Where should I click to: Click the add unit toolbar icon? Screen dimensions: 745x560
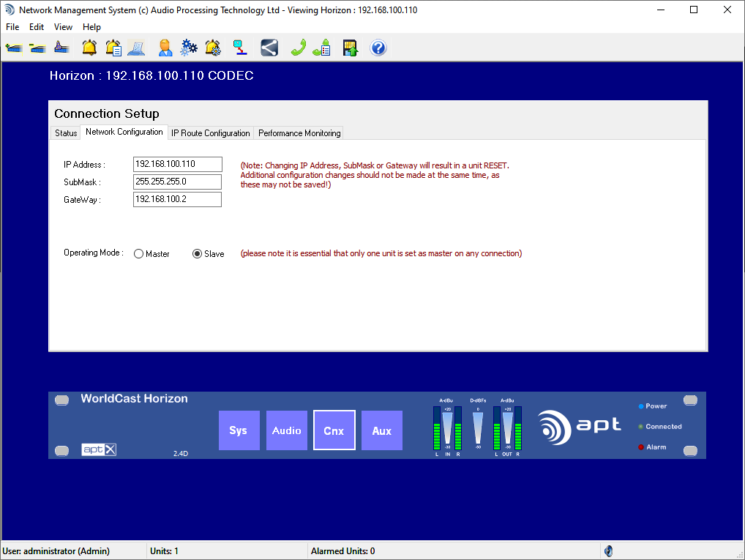(x=14, y=48)
